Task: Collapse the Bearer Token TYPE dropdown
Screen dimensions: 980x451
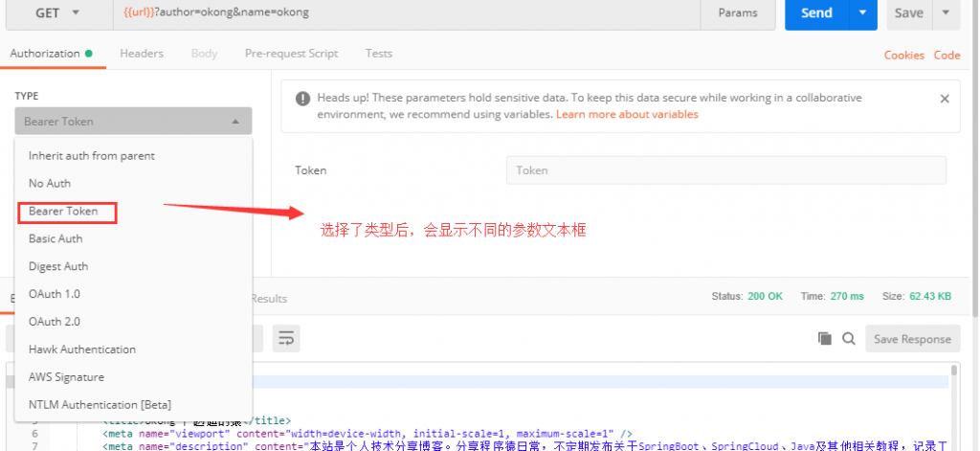Action: coord(133,122)
